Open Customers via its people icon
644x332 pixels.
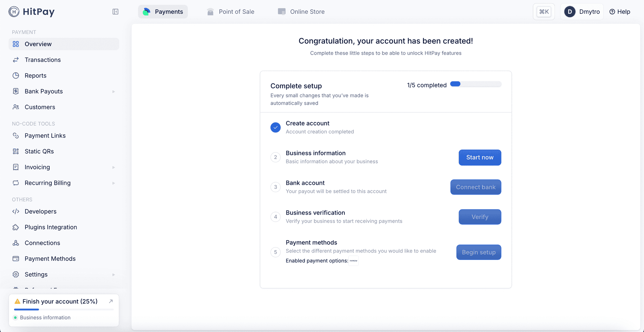pos(16,107)
